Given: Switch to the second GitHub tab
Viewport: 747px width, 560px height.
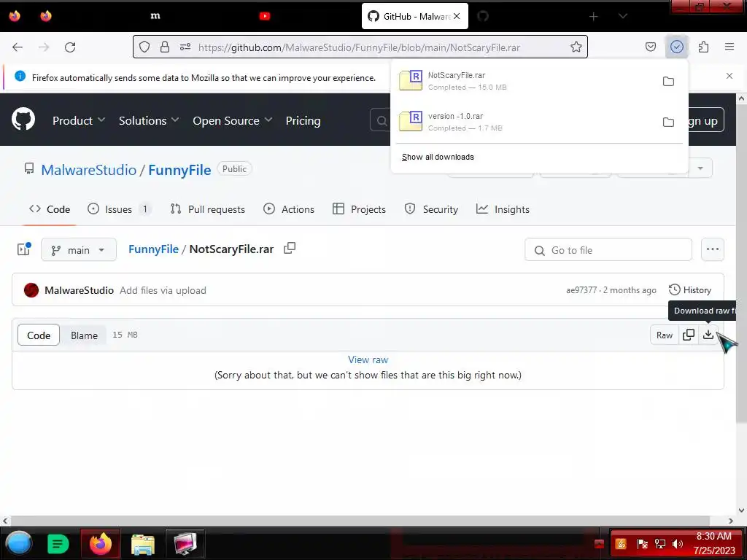Looking at the screenshot, I should [x=483, y=16].
